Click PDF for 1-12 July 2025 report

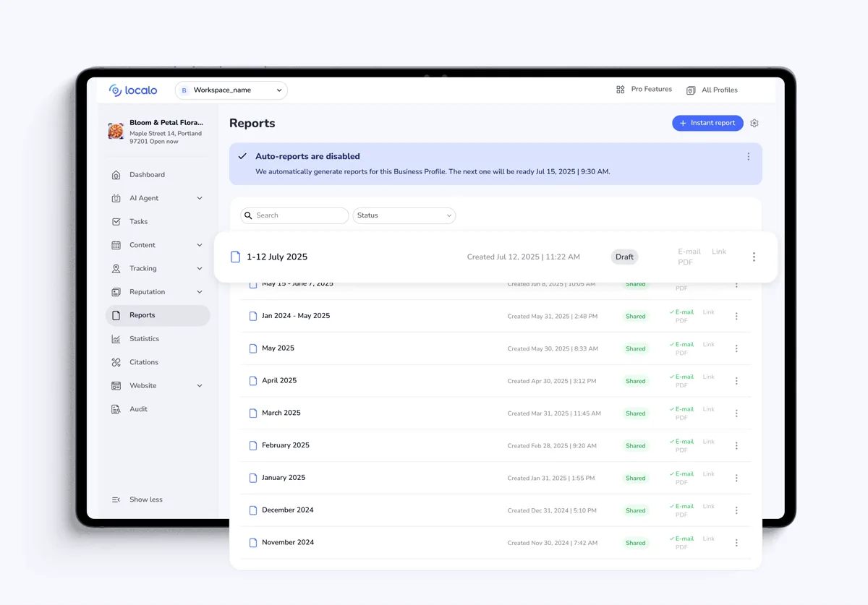(685, 262)
